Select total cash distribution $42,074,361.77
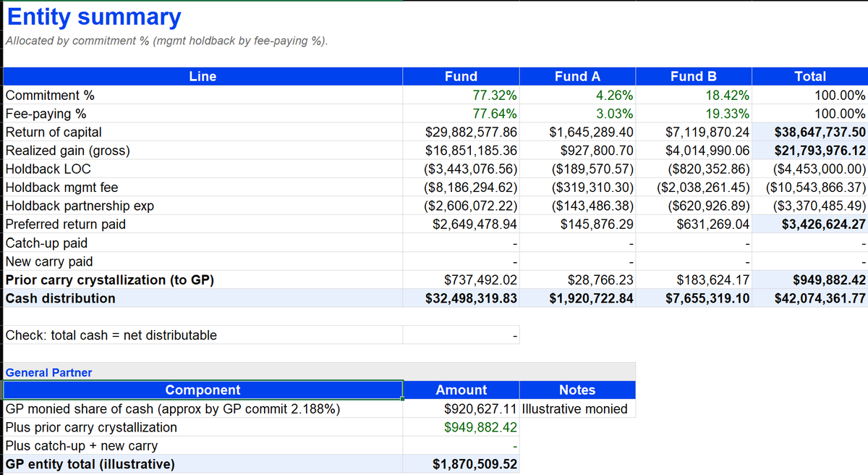The height and width of the screenshot is (475, 868). pyautogui.click(x=810, y=298)
